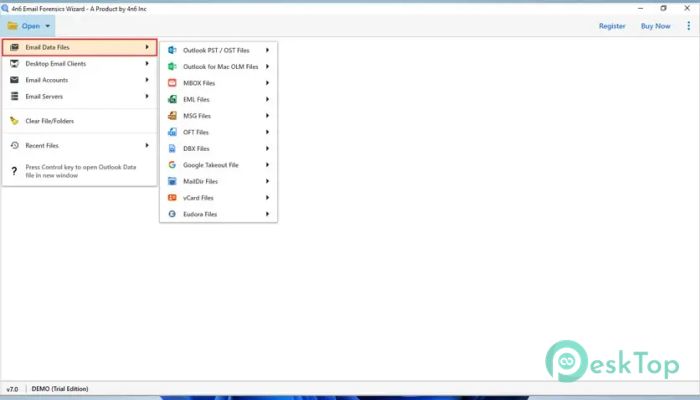The height and width of the screenshot is (400, 700).
Task: Expand Email Data Files submenu arrow
Action: pos(147,47)
